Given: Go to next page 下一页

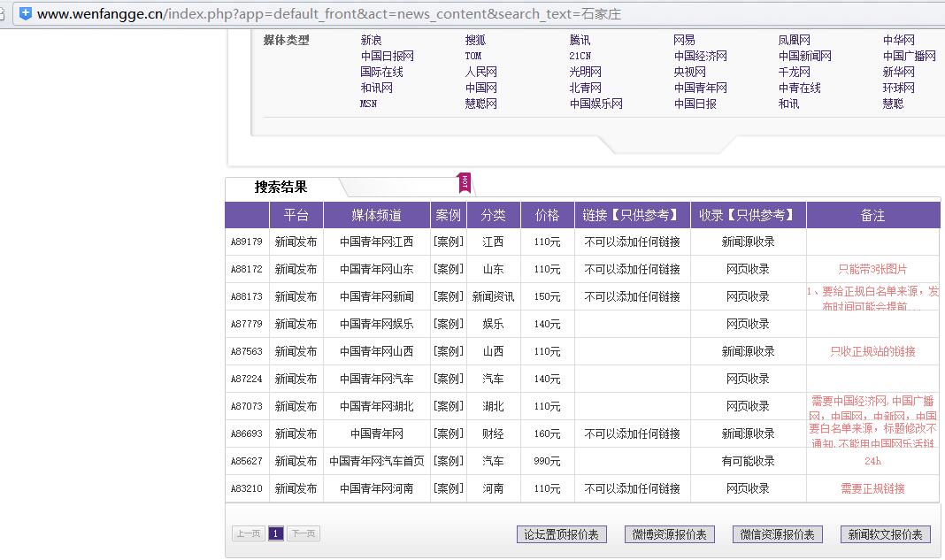Looking at the screenshot, I should coord(303,533).
